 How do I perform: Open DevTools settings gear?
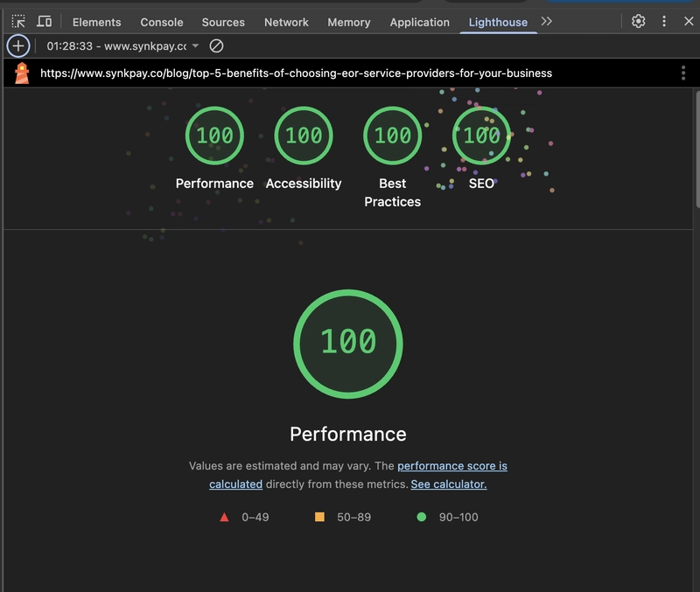639,22
